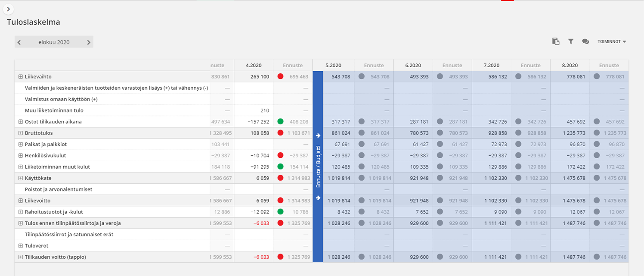Click the elokuu 2020 period label
Image resolution: width=644 pixels, height=276 pixels.
(x=54, y=42)
